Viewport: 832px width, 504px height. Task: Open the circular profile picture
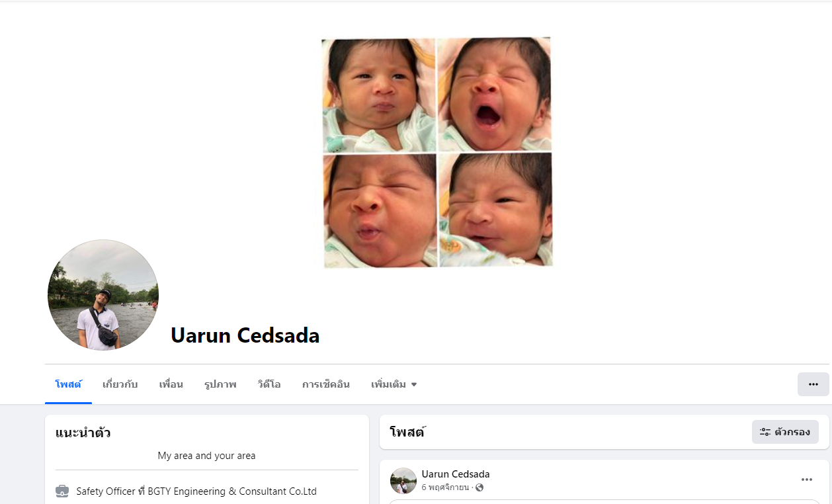click(x=103, y=295)
